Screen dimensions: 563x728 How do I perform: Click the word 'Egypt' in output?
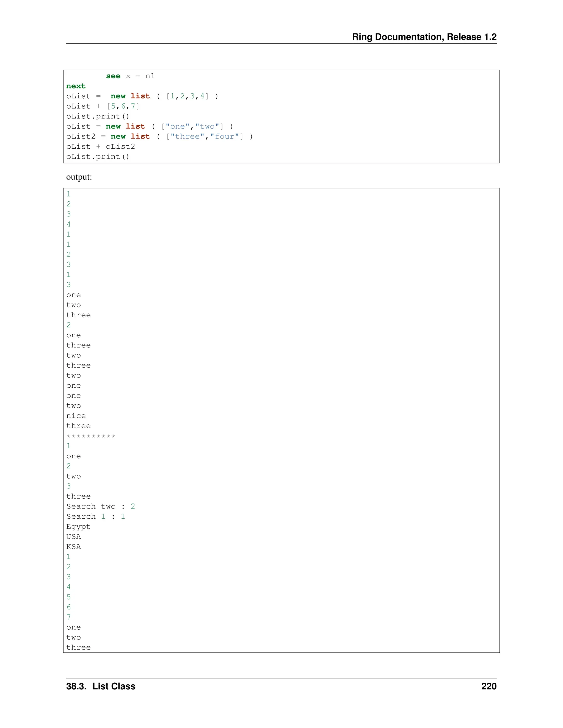[78, 527]
